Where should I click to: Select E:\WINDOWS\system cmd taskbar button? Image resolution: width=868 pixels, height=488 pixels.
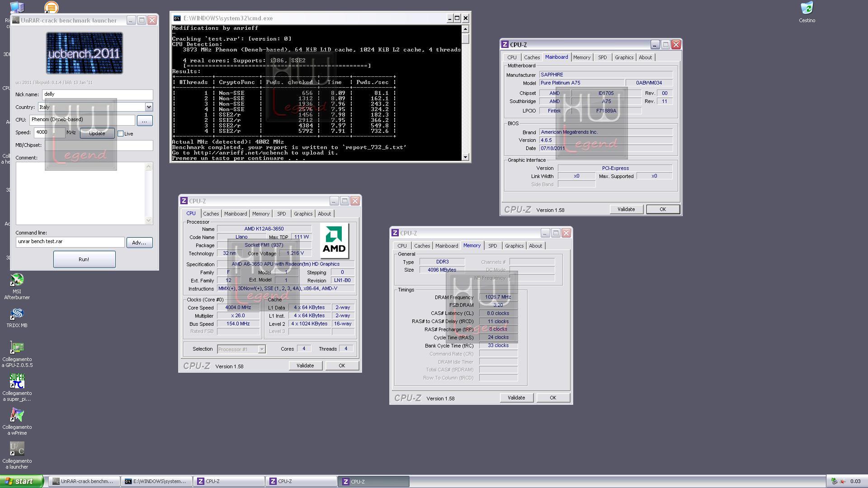[x=156, y=482]
